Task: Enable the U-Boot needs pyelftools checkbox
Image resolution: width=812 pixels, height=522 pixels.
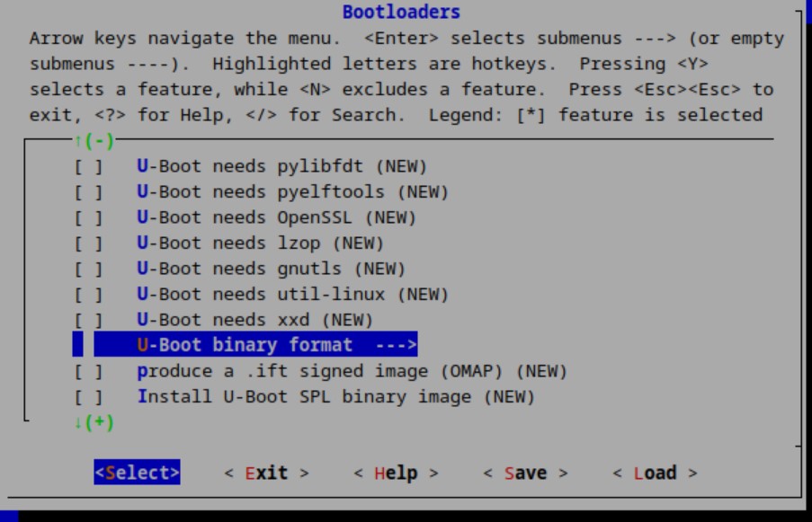Action: coord(88,191)
